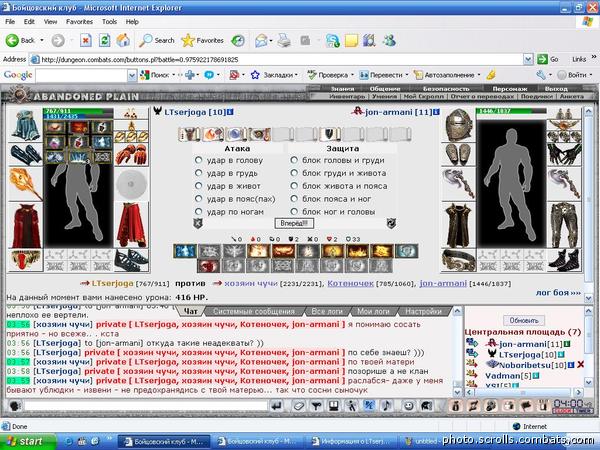
Task: Switch to the 'Настройки' tab
Action: 423,311
